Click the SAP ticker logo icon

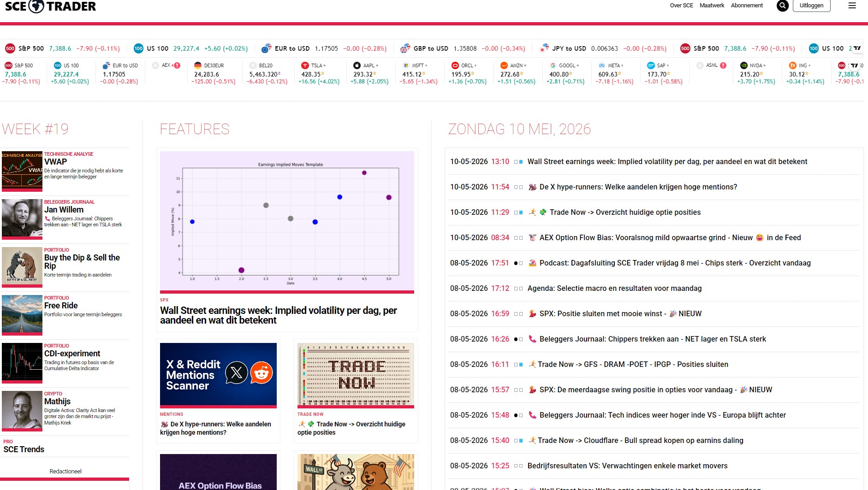click(x=651, y=65)
